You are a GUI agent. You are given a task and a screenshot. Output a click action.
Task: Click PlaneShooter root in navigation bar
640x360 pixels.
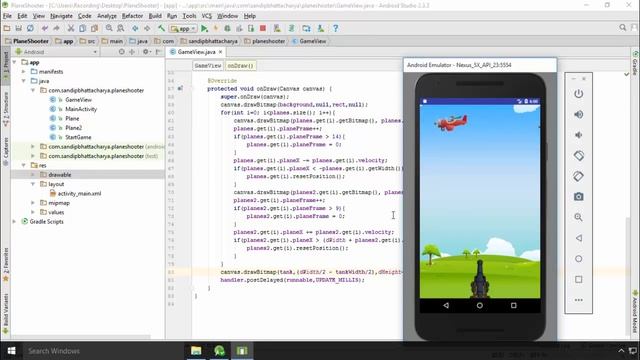[x=27, y=41]
